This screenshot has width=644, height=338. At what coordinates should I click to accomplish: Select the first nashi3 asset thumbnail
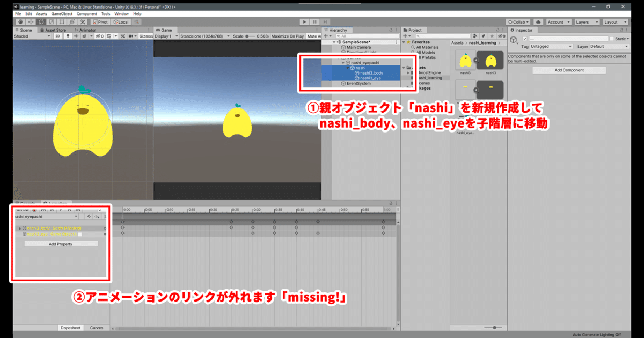point(466,60)
